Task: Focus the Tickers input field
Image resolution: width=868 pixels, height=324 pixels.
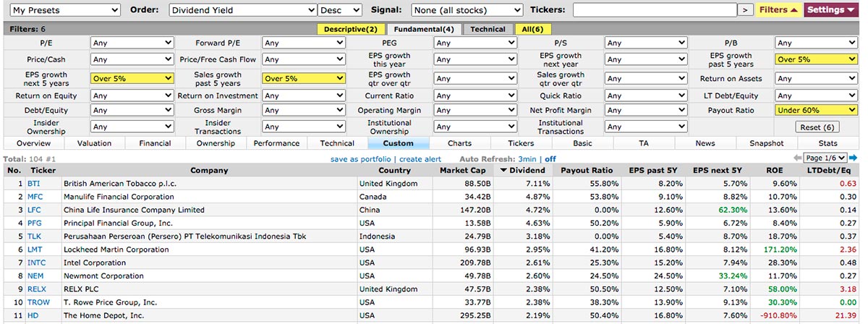Action: click(x=653, y=10)
